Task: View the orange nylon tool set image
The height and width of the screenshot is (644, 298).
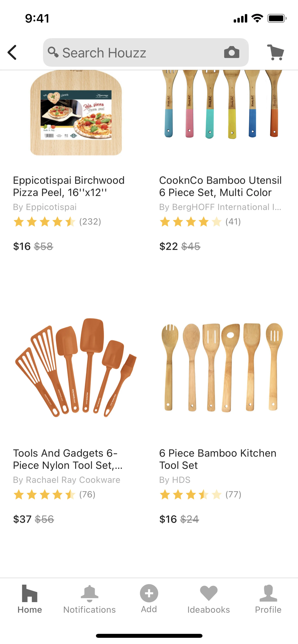Action: (76, 367)
